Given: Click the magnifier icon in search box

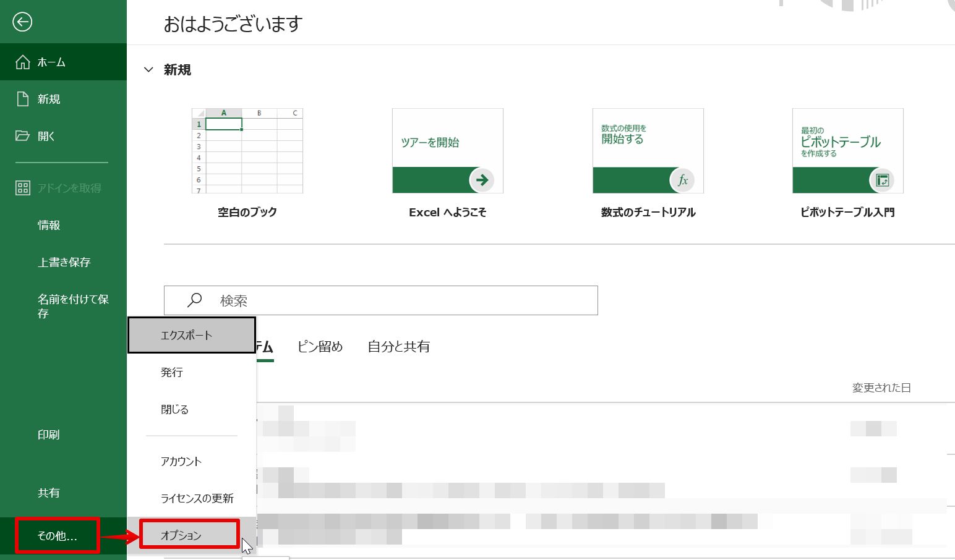Looking at the screenshot, I should [x=194, y=300].
